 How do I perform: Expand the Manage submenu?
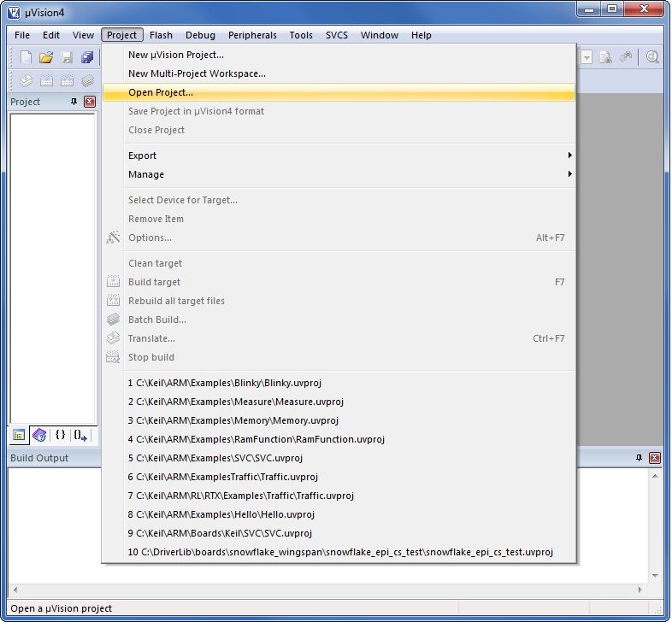(x=339, y=174)
